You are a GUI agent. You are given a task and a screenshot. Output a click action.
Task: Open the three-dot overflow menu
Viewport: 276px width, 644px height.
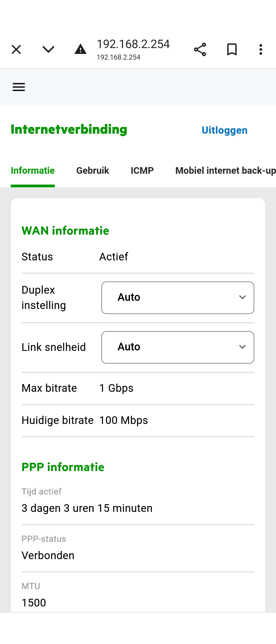click(261, 50)
